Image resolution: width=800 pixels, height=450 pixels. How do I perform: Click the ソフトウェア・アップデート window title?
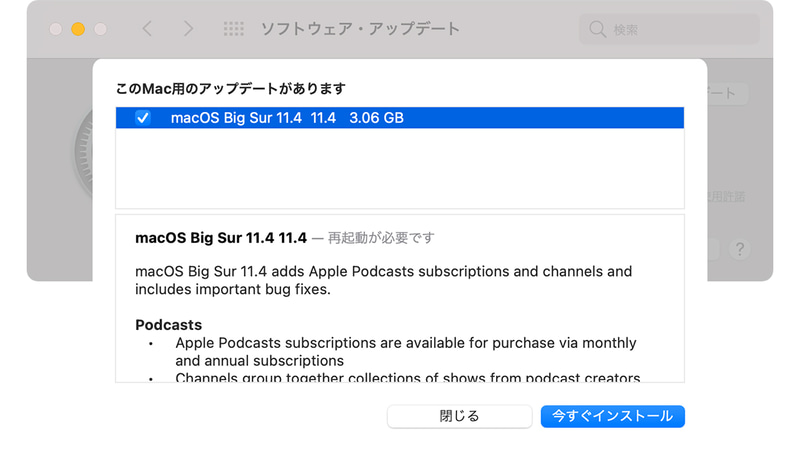click(x=360, y=29)
